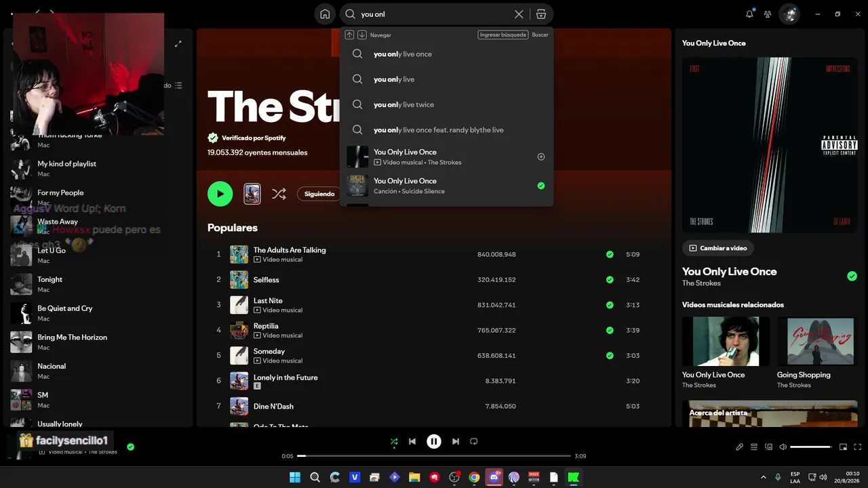The width and height of the screenshot is (868, 488).
Task: Expand the library sidebar with the arrows icon
Action: [178, 44]
